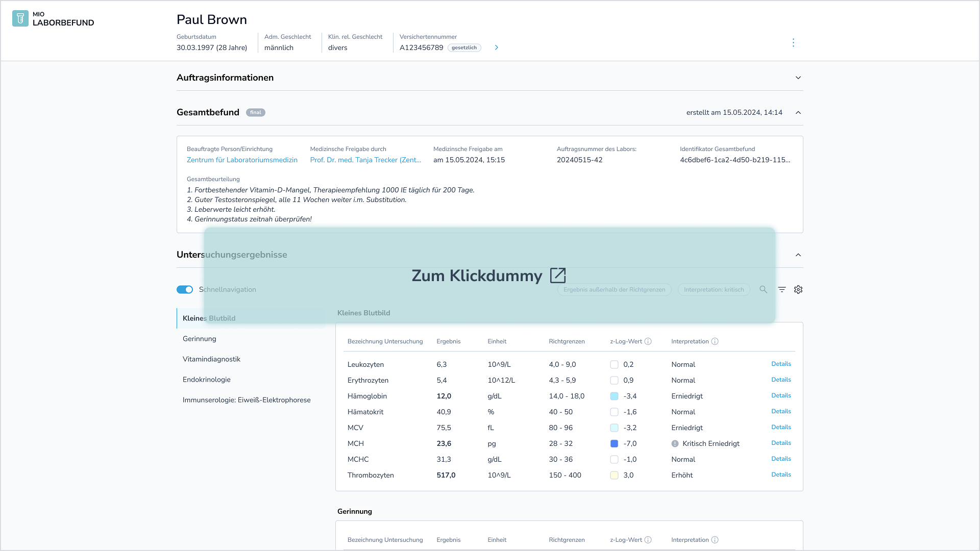Click the Kritisch Erniedrigt interpretation text
The image size is (980, 551).
(711, 443)
